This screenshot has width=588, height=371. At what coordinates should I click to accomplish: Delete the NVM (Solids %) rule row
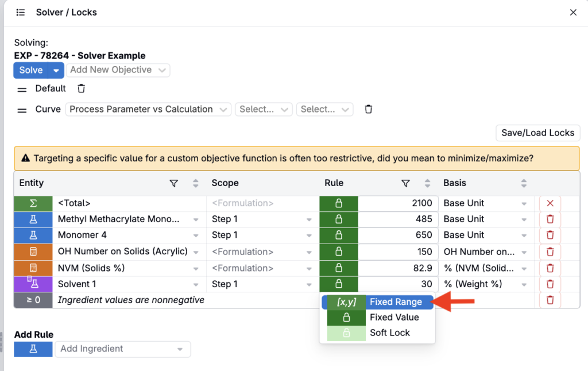[550, 268]
